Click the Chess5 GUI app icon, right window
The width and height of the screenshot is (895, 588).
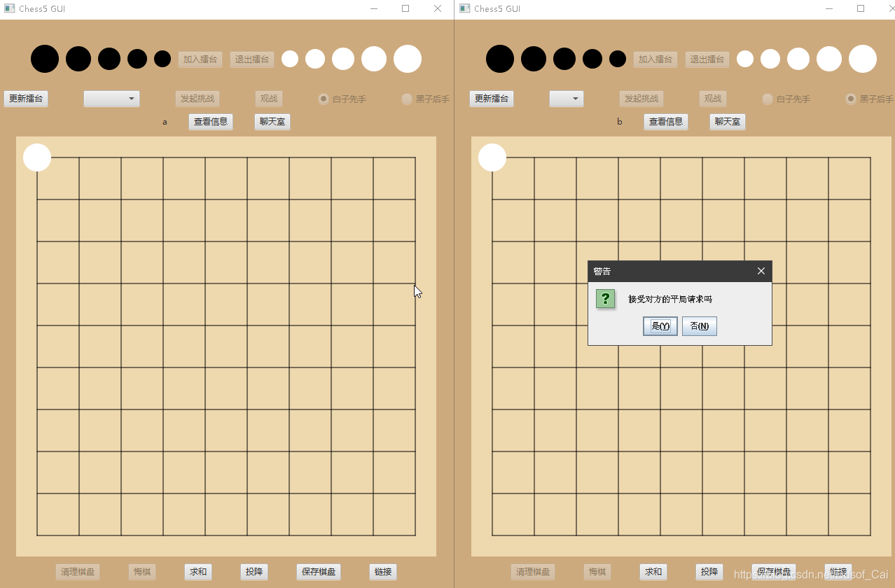465,9
